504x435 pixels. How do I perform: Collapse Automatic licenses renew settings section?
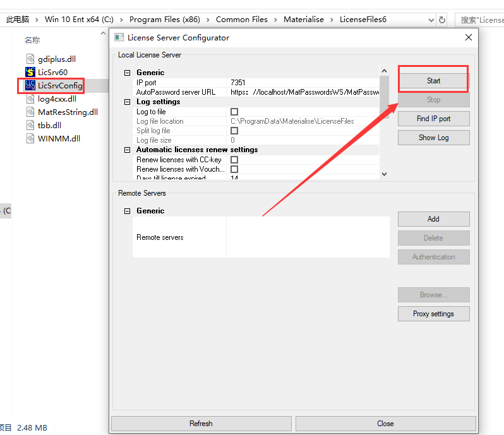(x=128, y=150)
